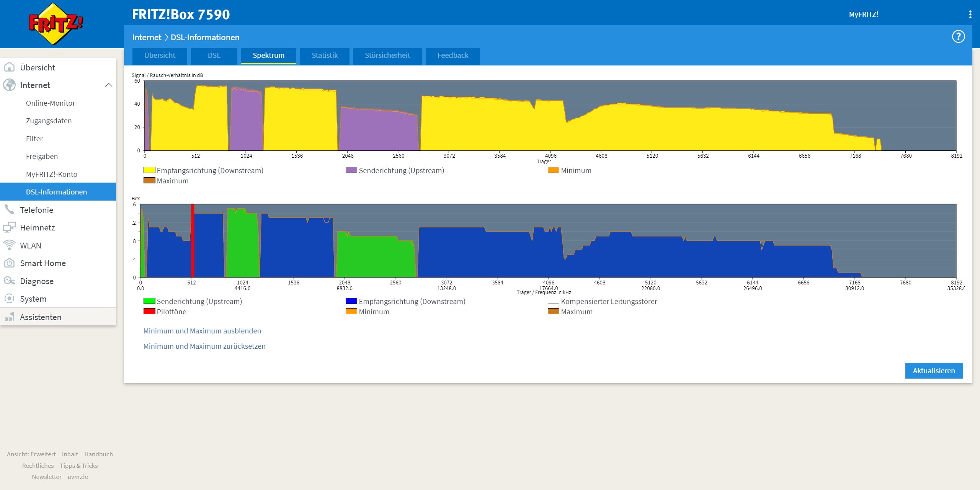Viewport: 980px width, 490px height.
Task: Click the Heimnetz network icon
Action: 9,227
